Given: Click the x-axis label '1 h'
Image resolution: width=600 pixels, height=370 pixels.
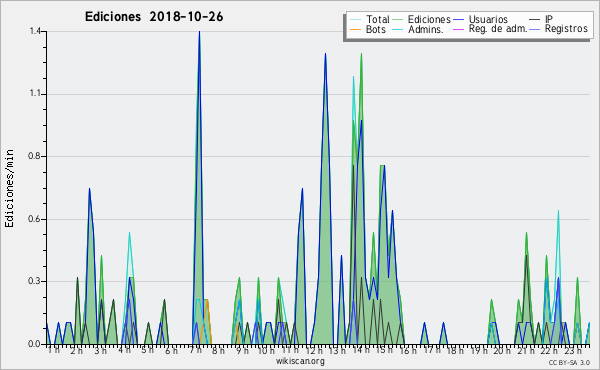Looking at the screenshot, I should [54, 350].
